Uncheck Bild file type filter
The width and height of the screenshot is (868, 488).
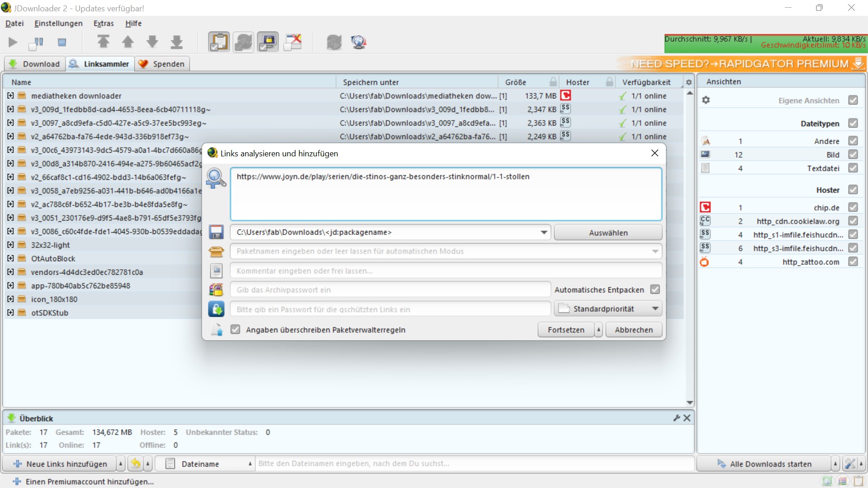tap(853, 155)
